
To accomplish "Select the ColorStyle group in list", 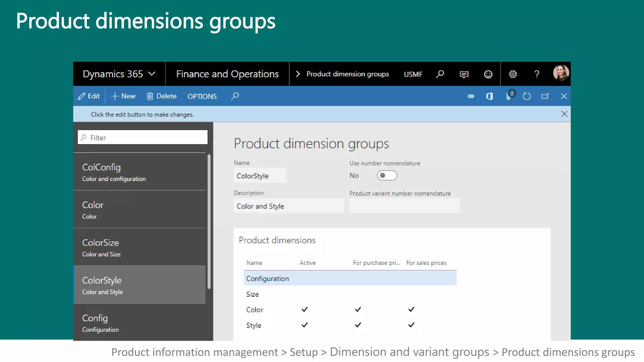I will click(139, 285).
